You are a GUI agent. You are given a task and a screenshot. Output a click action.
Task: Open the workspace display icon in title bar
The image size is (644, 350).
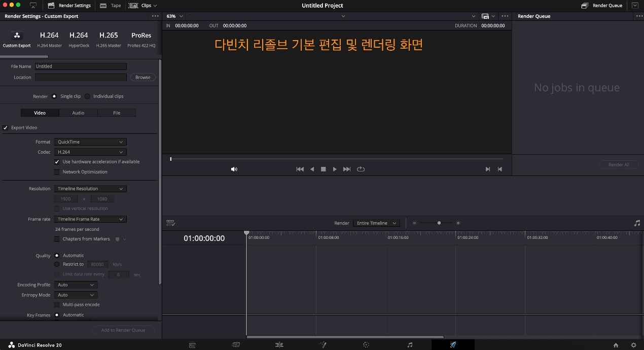pos(33,6)
